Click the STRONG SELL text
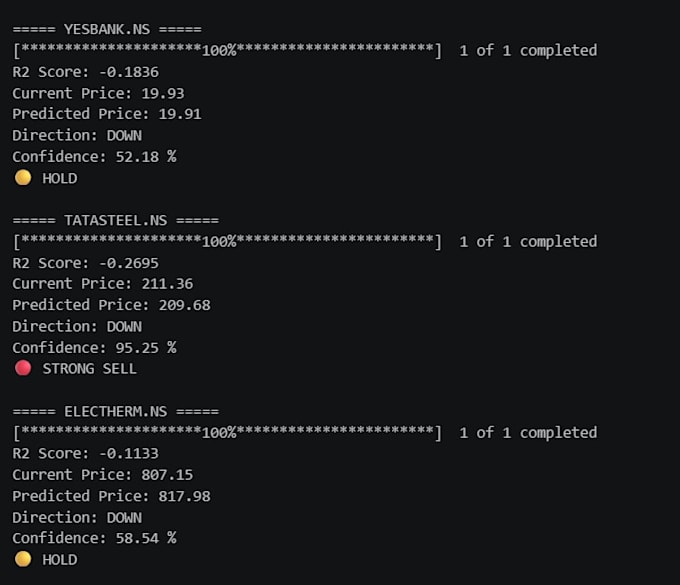Viewport: 680px width, 585px height. [x=89, y=369]
